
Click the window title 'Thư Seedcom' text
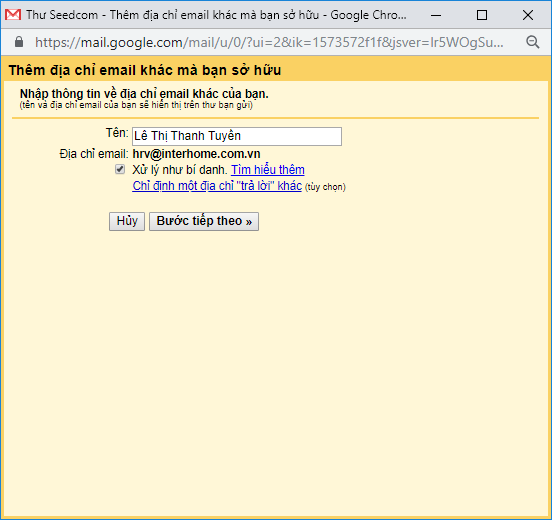62,15
